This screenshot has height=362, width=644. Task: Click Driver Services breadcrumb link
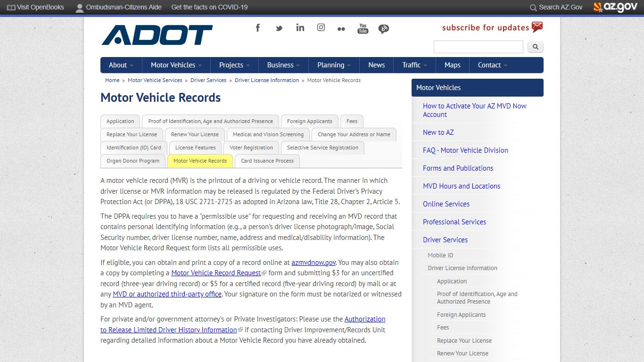[208, 80]
